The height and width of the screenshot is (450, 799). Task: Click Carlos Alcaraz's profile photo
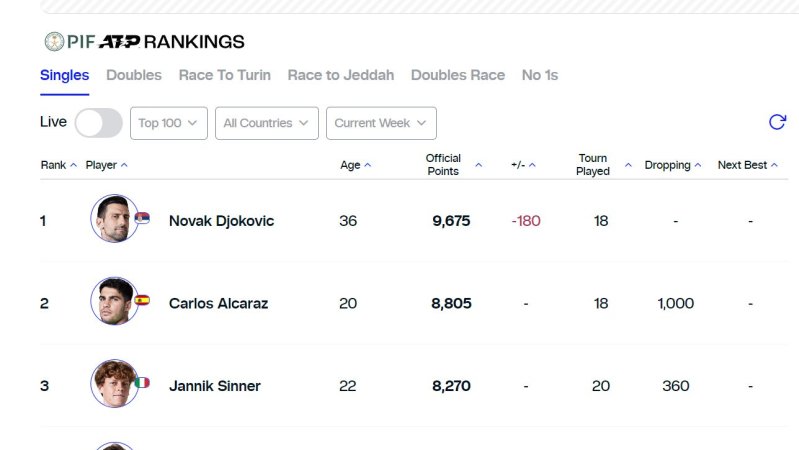click(x=114, y=302)
